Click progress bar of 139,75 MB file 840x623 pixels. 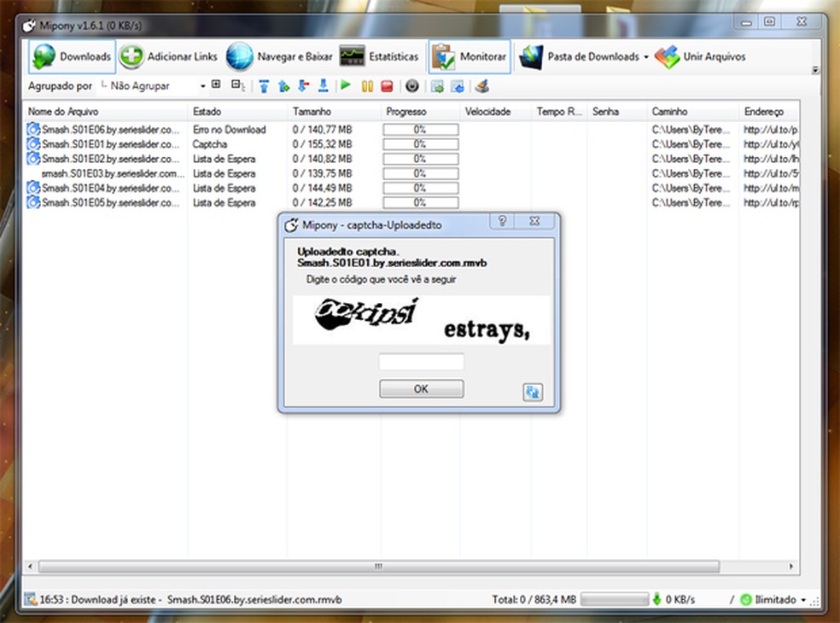(x=421, y=173)
